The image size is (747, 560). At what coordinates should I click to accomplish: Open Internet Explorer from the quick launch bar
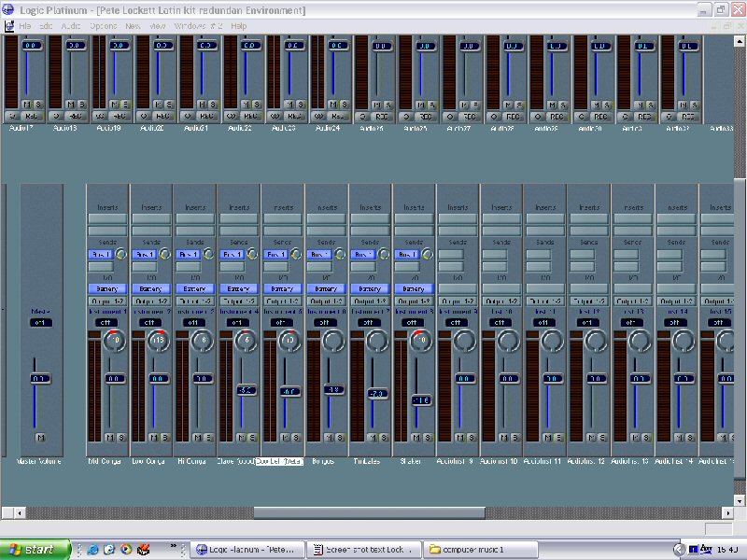point(92,549)
